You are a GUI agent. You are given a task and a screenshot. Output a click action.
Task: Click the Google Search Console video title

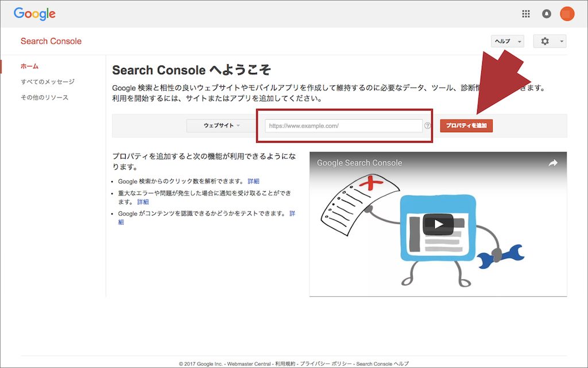pyautogui.click(x=359, y=163)
